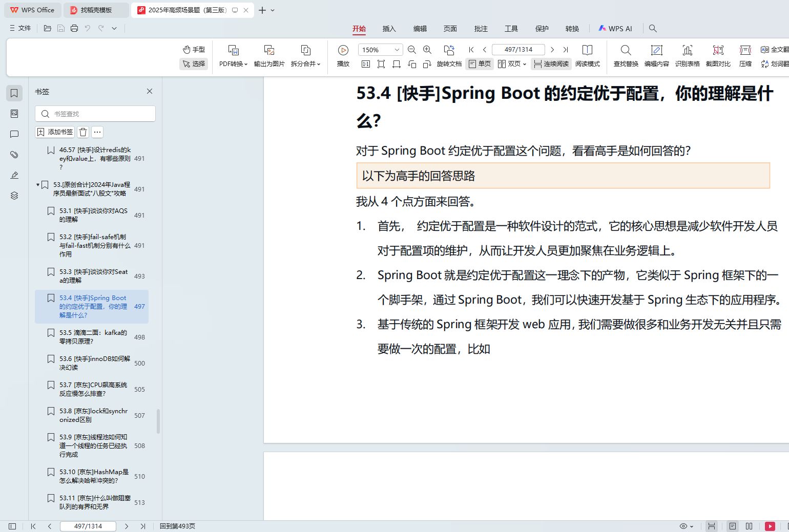789x532 pixels.
Task: Toggle navigation pane in status bar
Action: [x=12, y=526]
